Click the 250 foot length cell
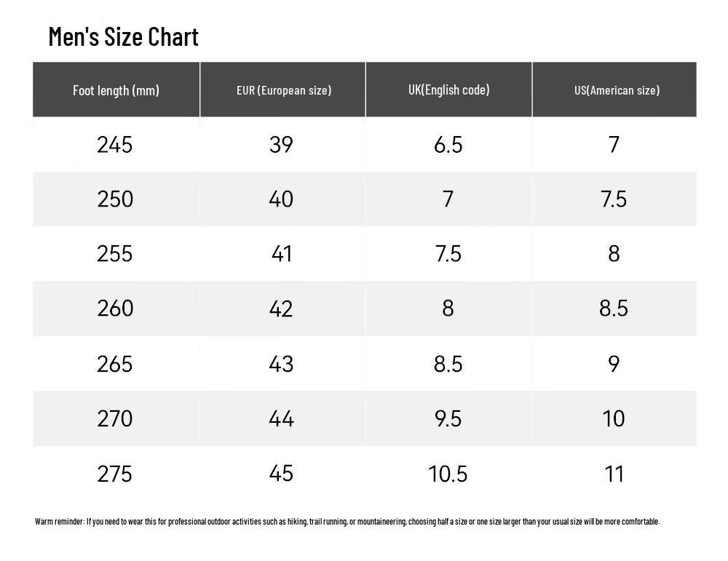The height and width of the screenshot is (561, 728). [x=116, y=199]
